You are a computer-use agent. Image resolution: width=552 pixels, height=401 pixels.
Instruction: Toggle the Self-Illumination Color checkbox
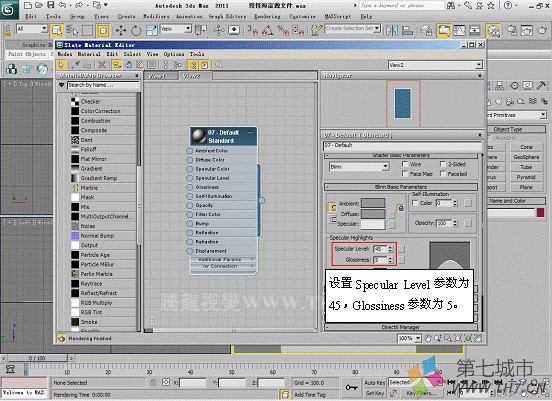pyautogui.click(x=415, y=203)
